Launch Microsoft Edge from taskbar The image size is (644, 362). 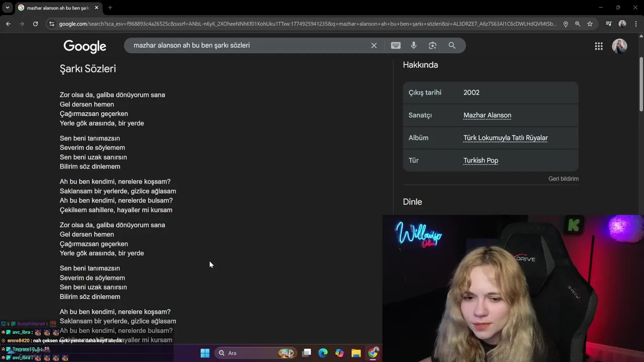pos(323,353)
